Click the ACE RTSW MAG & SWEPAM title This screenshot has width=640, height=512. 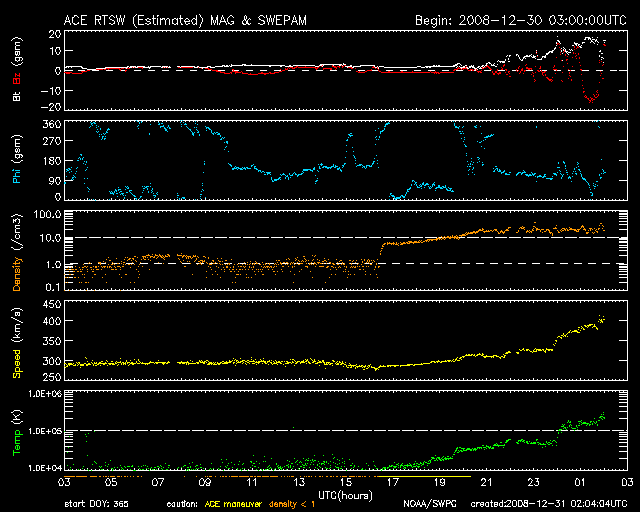pyautogui.click(x=185, y=20)
